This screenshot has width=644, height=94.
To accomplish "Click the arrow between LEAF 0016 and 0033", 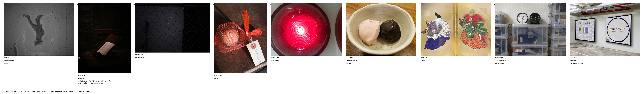I will pyautogui.click(x=133, y=4).
